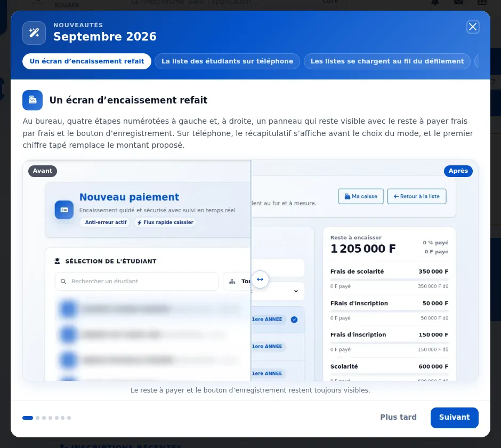The height and width of the screenshot is (448, 501).
Task: Expand the dropdown chevron in the preview
Action: 296,291
